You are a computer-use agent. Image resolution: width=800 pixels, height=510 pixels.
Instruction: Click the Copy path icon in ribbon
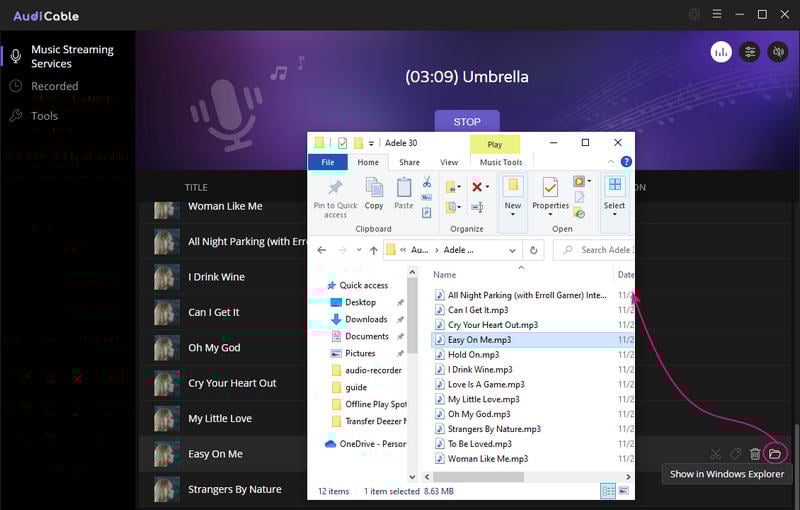click(x=427, y=197)
